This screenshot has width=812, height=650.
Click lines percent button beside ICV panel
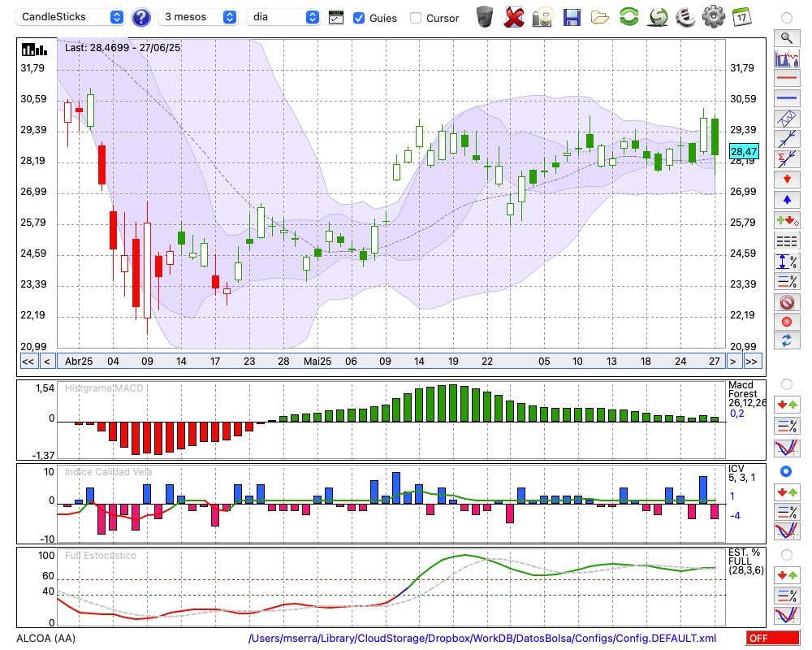click(787, 512)
